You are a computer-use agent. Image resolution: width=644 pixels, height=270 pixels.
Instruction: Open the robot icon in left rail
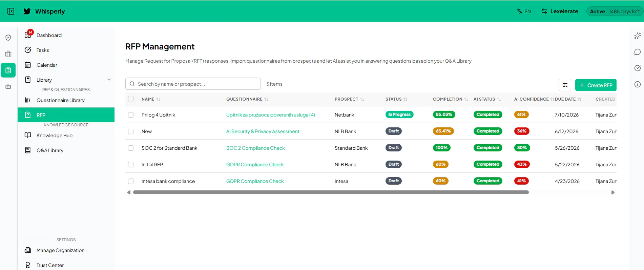(8, 86)
